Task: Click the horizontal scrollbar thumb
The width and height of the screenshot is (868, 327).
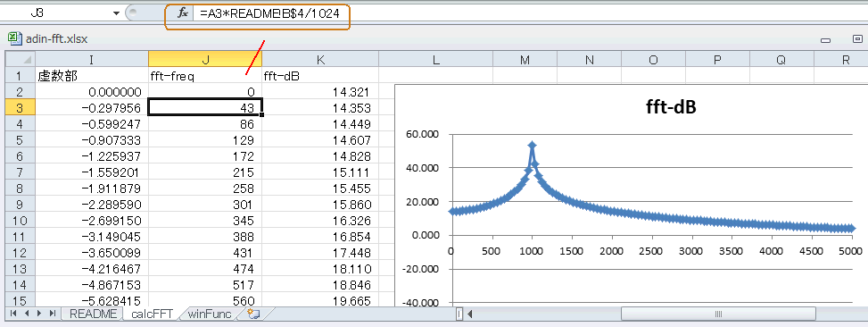Action: coord(718,314)
